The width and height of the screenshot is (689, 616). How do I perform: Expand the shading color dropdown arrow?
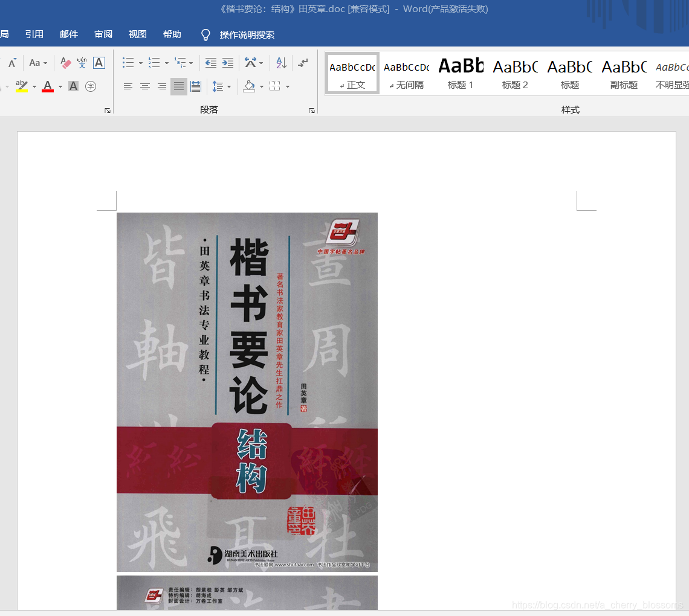pyautogui.click(x=262, y=87)
